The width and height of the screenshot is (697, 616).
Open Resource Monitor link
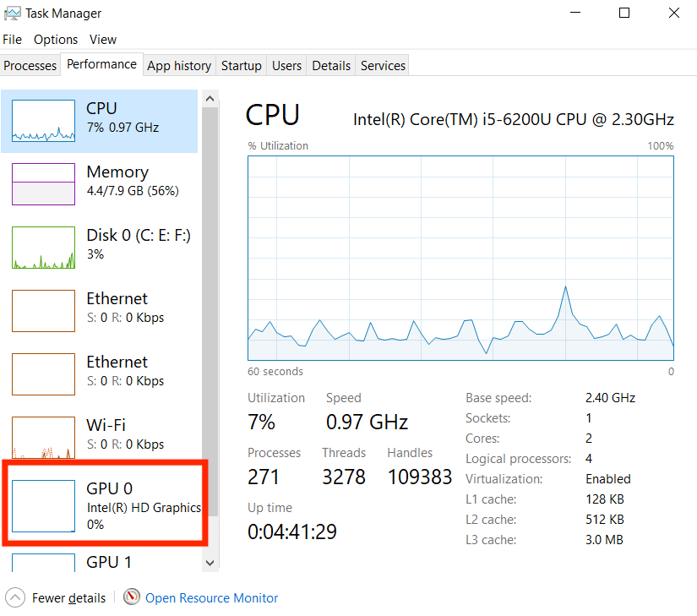[211, 598]
